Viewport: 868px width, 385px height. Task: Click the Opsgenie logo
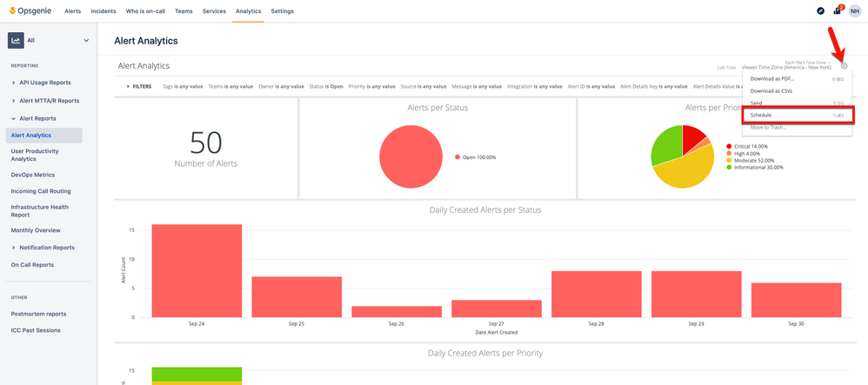[30, 11]
